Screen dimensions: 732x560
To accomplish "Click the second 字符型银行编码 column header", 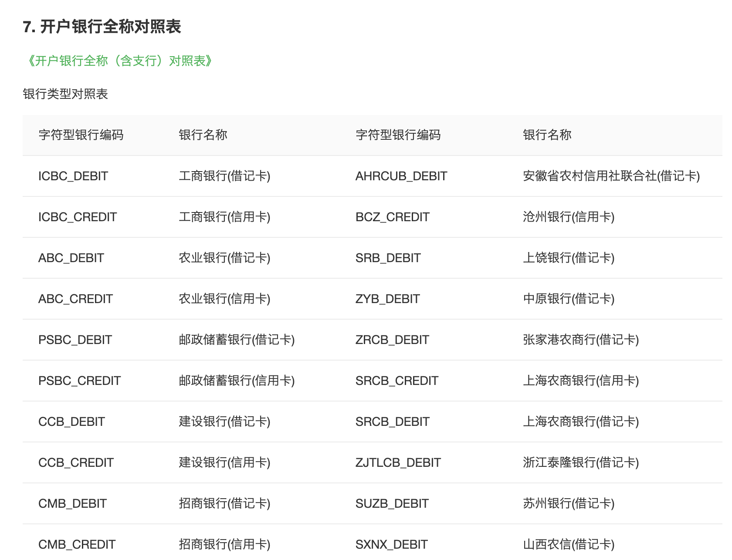I will pos(398,135).
